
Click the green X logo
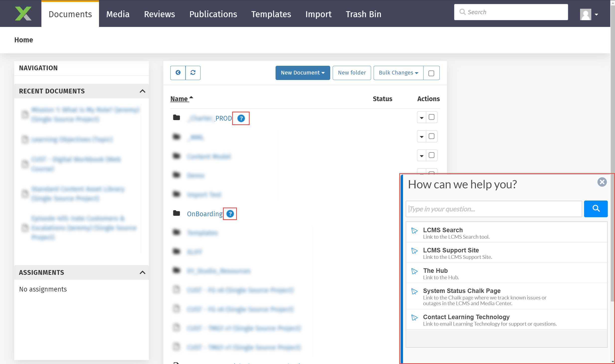point(23,14)
